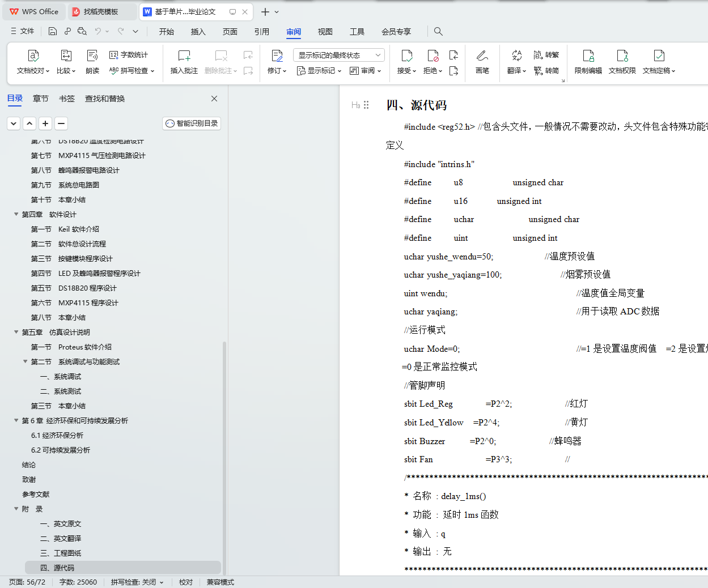Click the print preview icon
The image size is (708, 588).
click(x=82, y=31)
